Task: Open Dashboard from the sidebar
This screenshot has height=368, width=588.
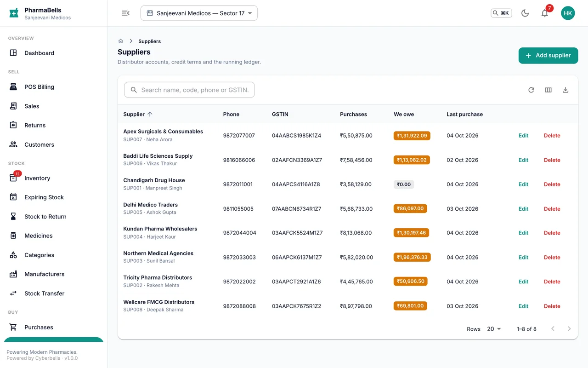Action: click(x=54, y=53)
